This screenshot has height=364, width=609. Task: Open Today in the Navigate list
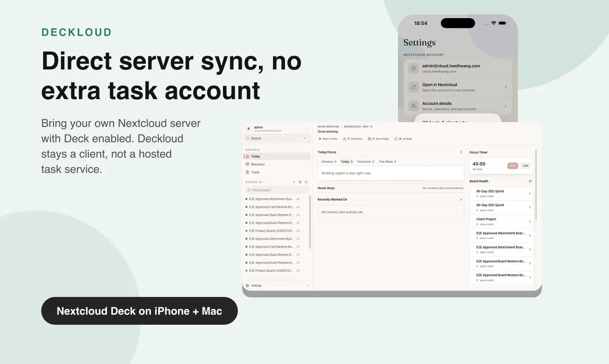(x=278, y=157)
